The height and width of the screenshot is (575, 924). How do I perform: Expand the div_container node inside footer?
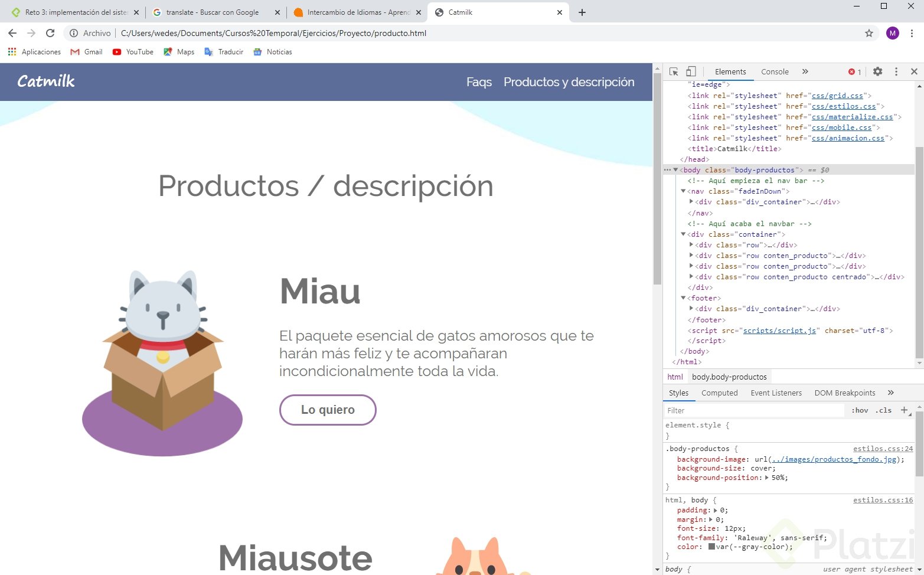[x=691, y=309]
